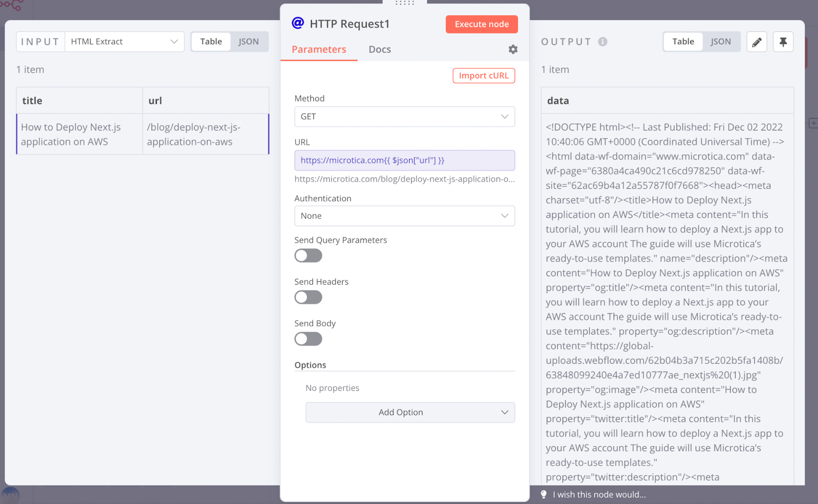
Task: Select HTML Extract input source dropdown
Action: 124,42
